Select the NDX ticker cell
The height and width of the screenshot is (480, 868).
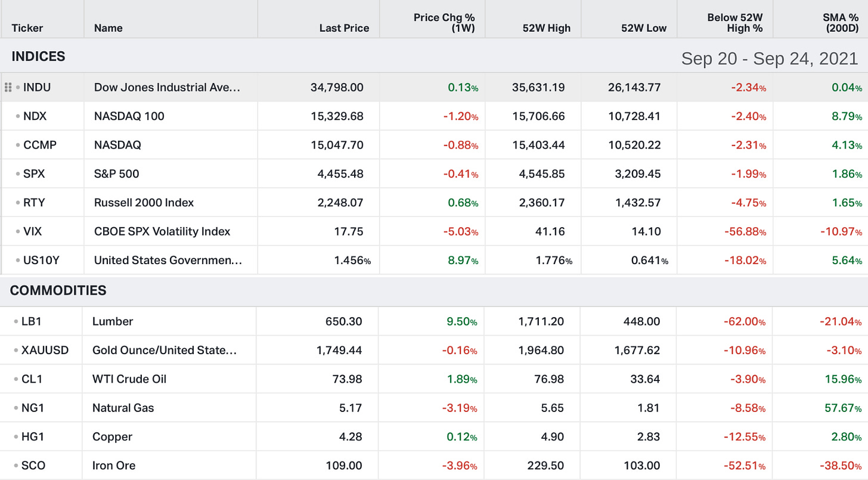pos(35,116)
